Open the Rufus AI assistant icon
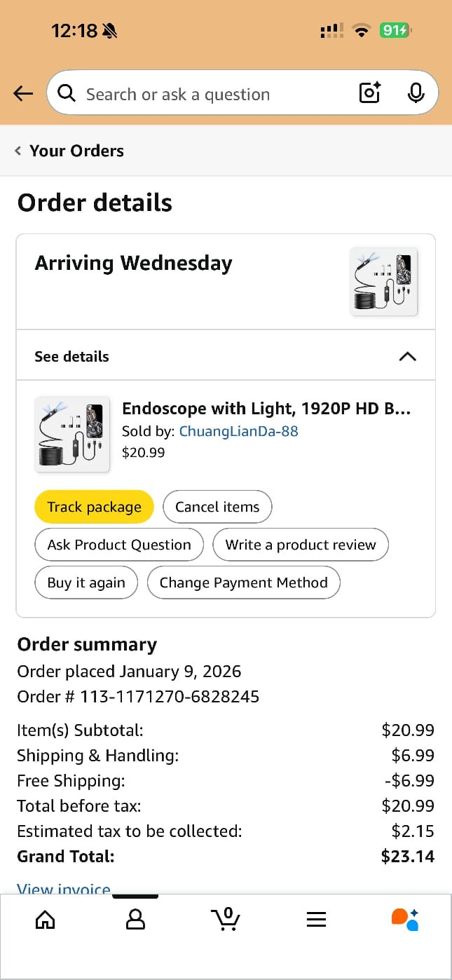 (405, 919)
